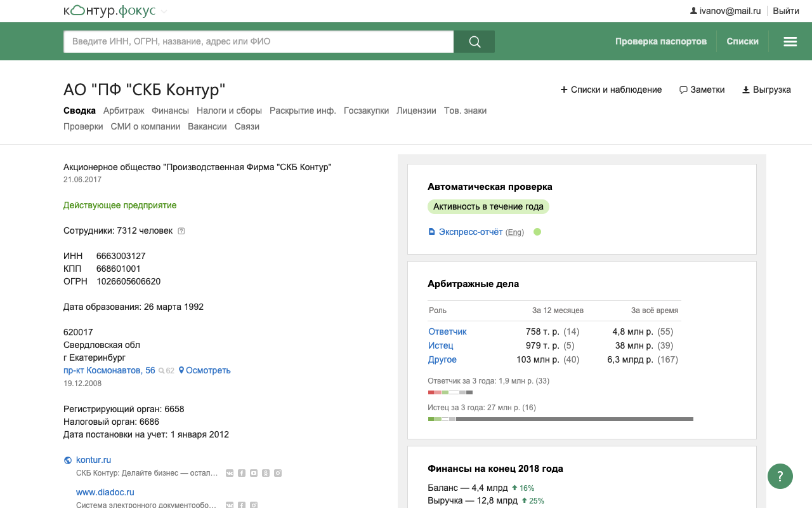The image size is (812, 508).
Task: Open the Лицензии tab
Action: (416, 110)
